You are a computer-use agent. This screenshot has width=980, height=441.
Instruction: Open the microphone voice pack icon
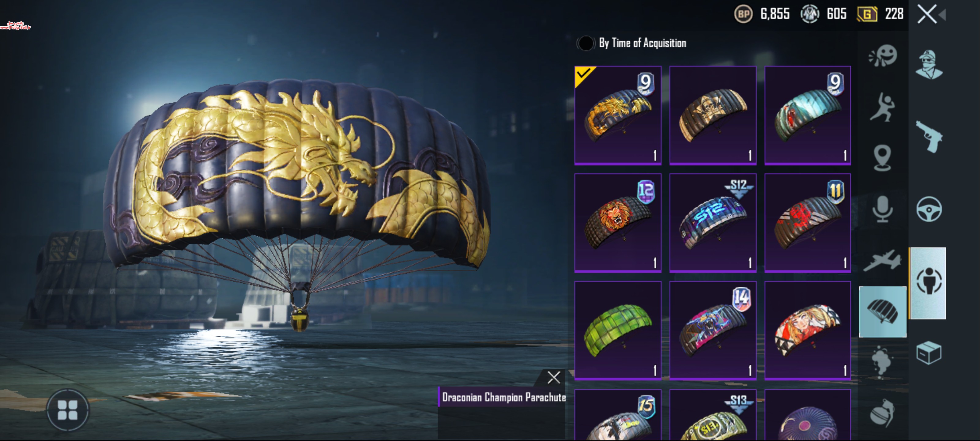[x=882, y=209]
